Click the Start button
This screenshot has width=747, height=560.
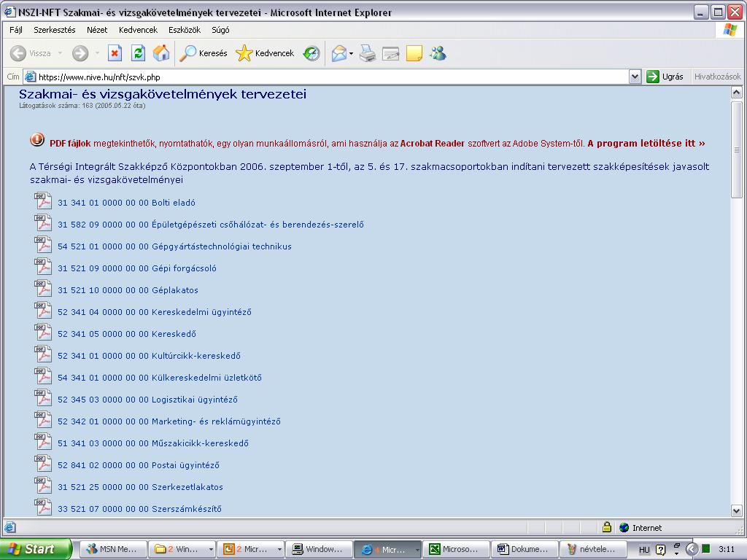[35, 549]
